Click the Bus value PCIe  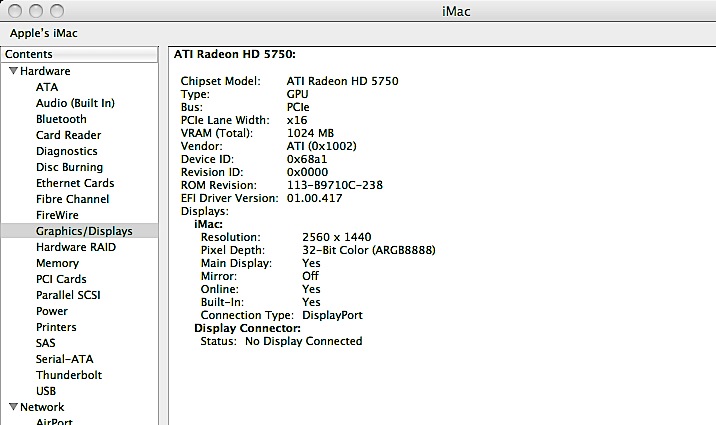298,107
